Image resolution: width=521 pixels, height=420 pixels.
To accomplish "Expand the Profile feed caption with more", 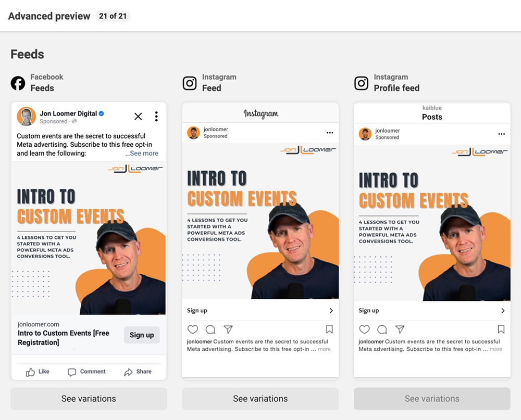I will tap(496, 349).
